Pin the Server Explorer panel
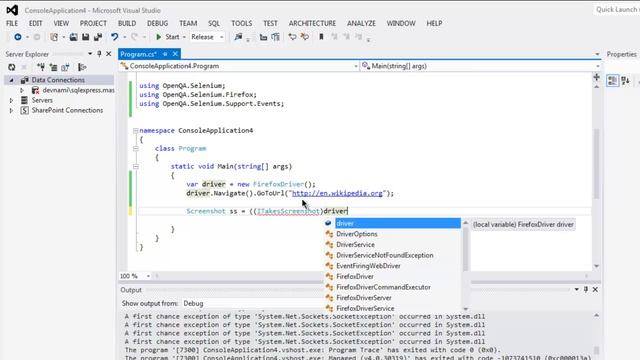Screen dimensions: 640x360 99,54
